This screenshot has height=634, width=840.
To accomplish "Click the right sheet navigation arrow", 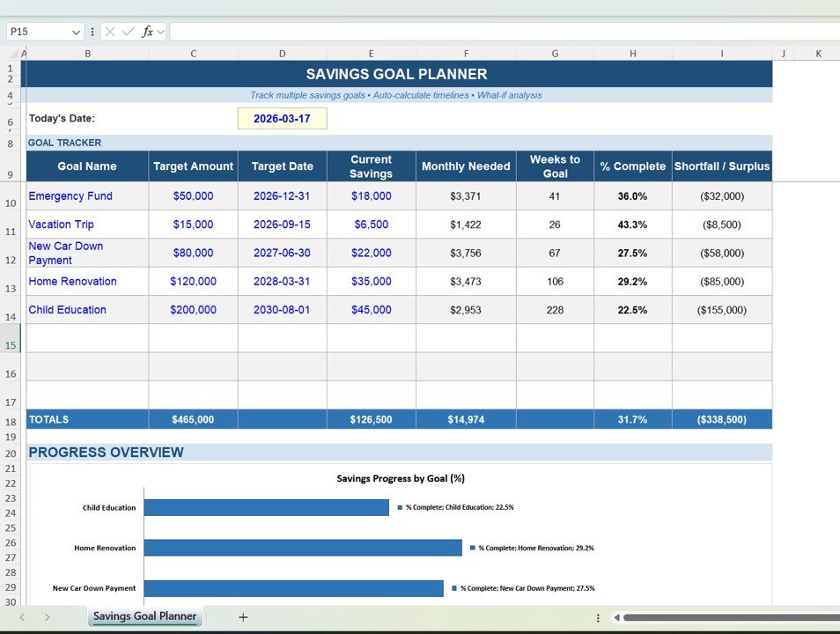I will 48,616.
